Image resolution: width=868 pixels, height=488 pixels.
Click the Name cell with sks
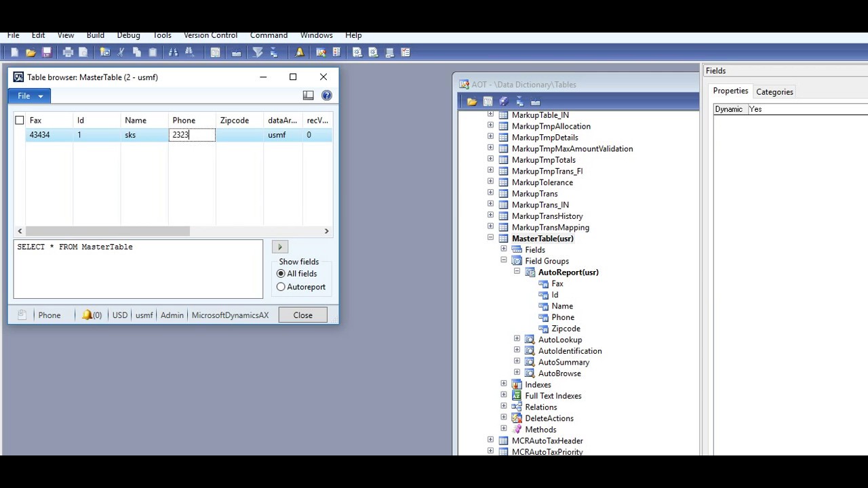(144, 135)
